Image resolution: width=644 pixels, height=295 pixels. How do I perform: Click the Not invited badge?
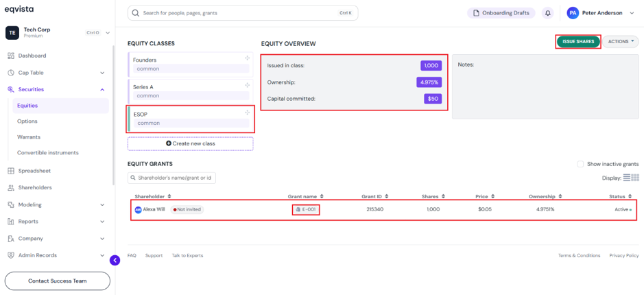187,209
